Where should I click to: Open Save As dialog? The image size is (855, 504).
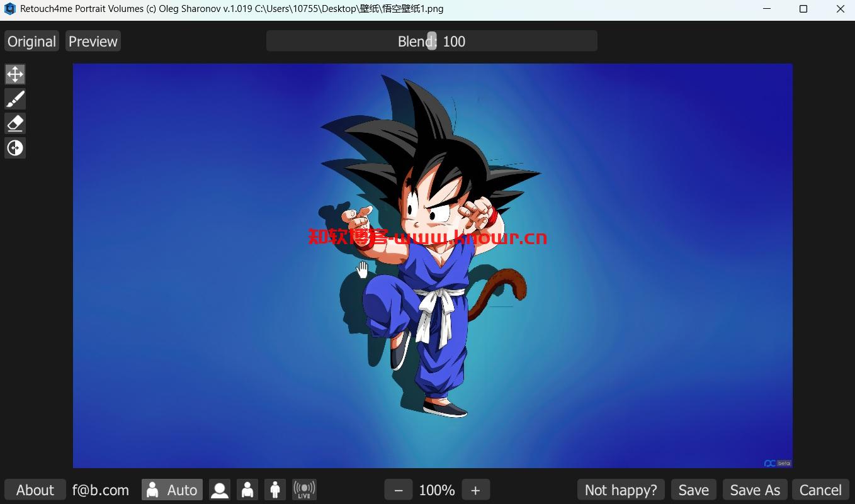point(755,490)
